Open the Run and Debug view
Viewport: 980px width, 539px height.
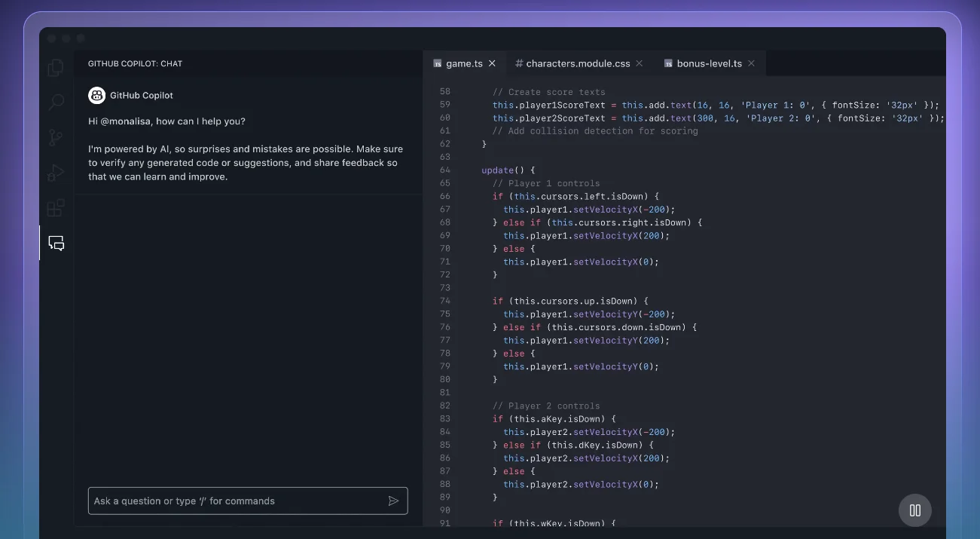tap(56, 173)
